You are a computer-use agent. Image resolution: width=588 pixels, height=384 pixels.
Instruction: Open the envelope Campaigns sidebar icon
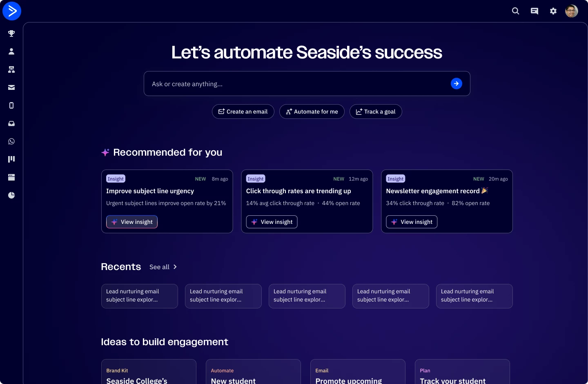pos(11,87)
